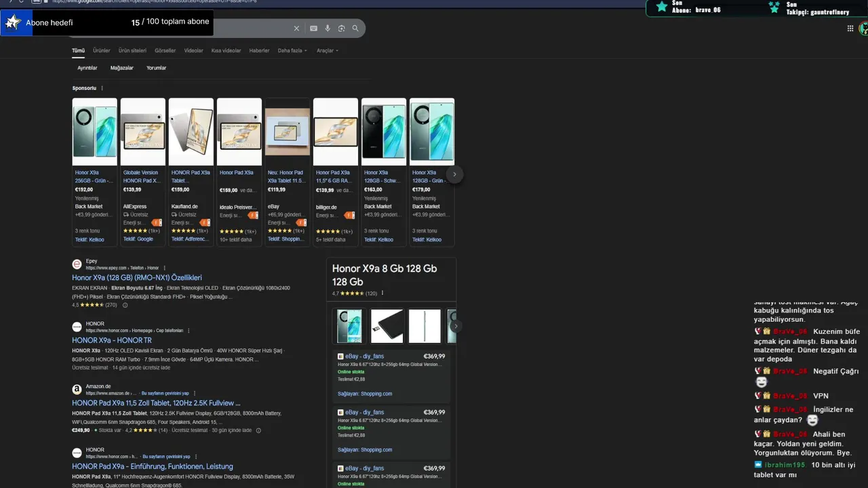Image resolution: width=868 pixels, height=488 pixels.
Task: View phone side profile image
Action: 425,326
